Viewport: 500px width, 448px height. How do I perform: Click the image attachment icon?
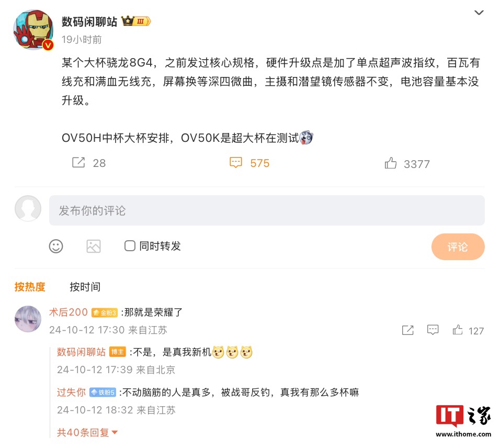coord(94,247)
